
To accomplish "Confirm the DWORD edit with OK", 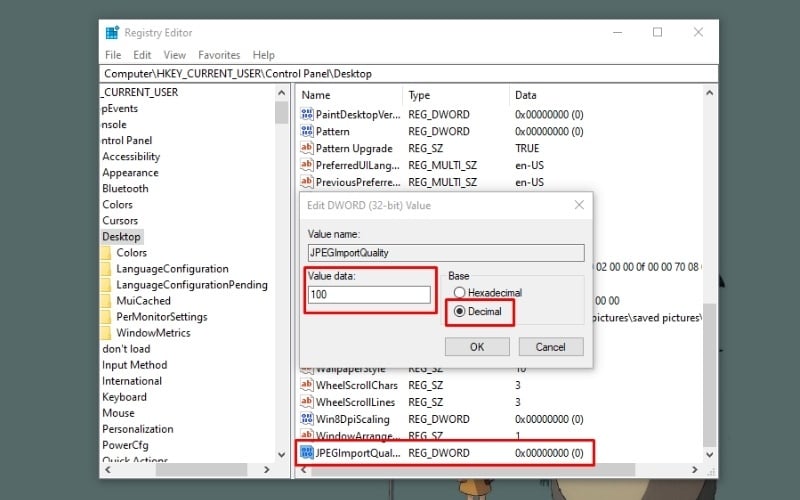I will coord(477,347).
